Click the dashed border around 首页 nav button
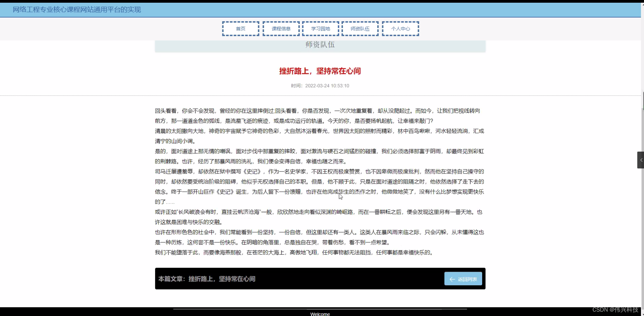The width and height of the screenshot is (644, 316). pos(240,21)
